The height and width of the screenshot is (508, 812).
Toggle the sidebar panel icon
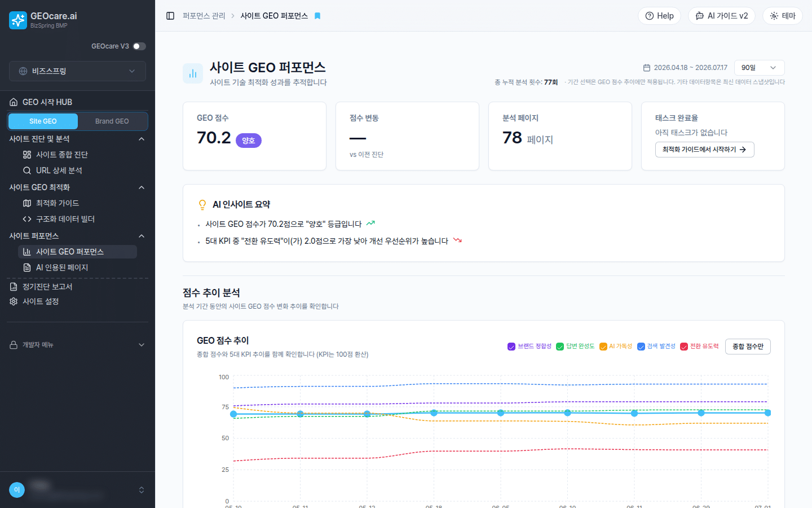170,16
